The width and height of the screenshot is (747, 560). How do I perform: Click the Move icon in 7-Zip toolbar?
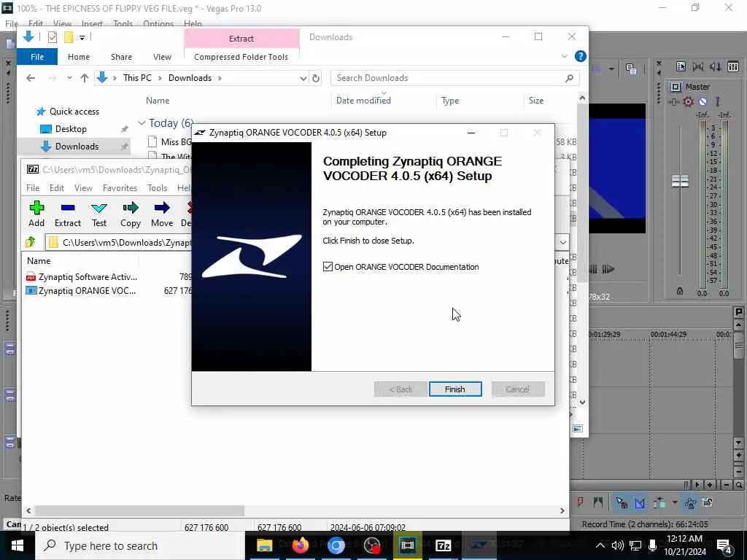click(162, 208)
